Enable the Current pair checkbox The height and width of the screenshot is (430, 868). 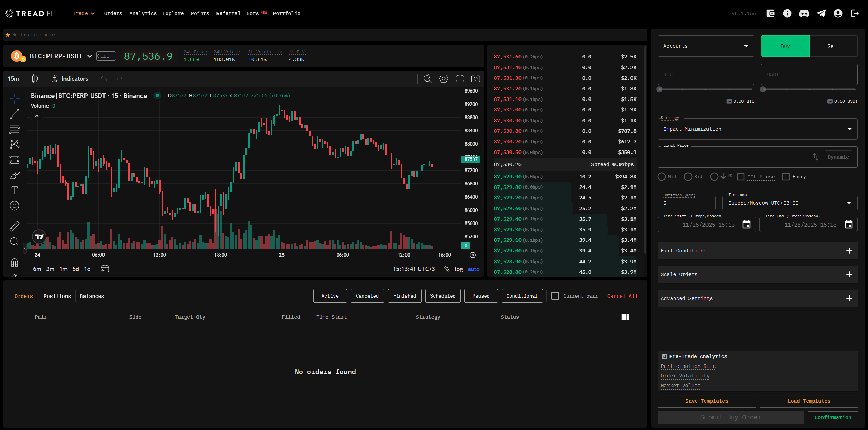point(555,296)
